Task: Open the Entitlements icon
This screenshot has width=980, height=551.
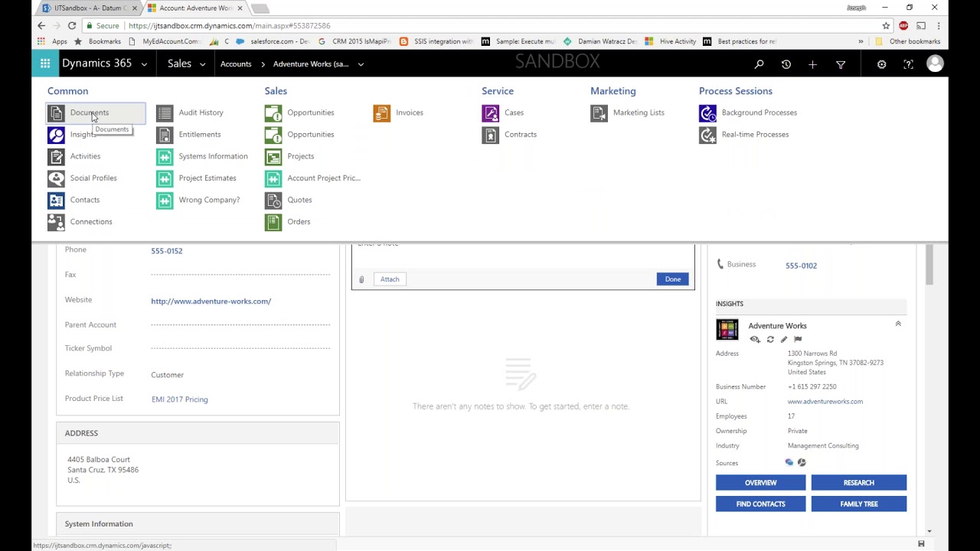Action: pos(165,135)
